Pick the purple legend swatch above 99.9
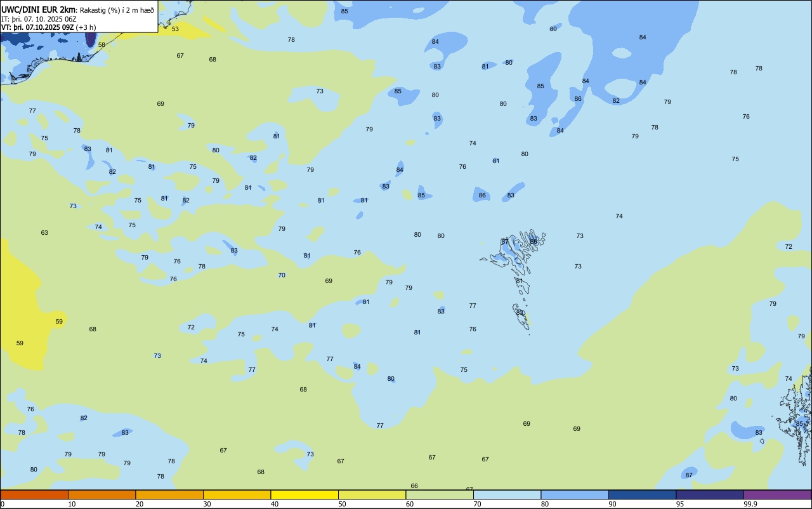This screenshot has height=509, width=812. [778, 494]
